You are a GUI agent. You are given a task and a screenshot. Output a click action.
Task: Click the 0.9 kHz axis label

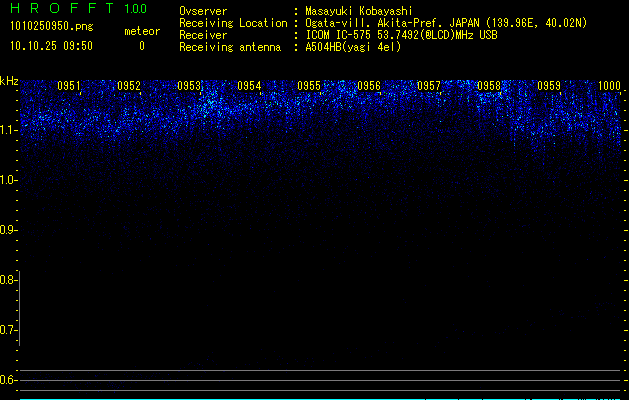coord(7,230)
